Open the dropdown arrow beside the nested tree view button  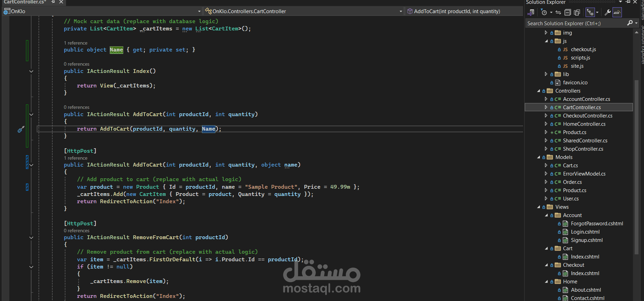click(x=597, y=12)
